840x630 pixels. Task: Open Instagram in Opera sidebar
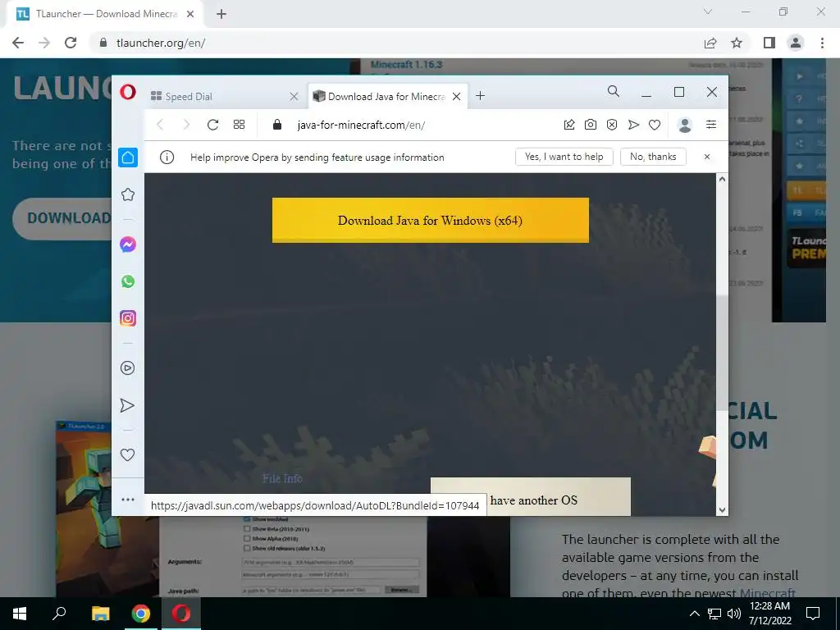pyautogui.click(x=127, y=318)
